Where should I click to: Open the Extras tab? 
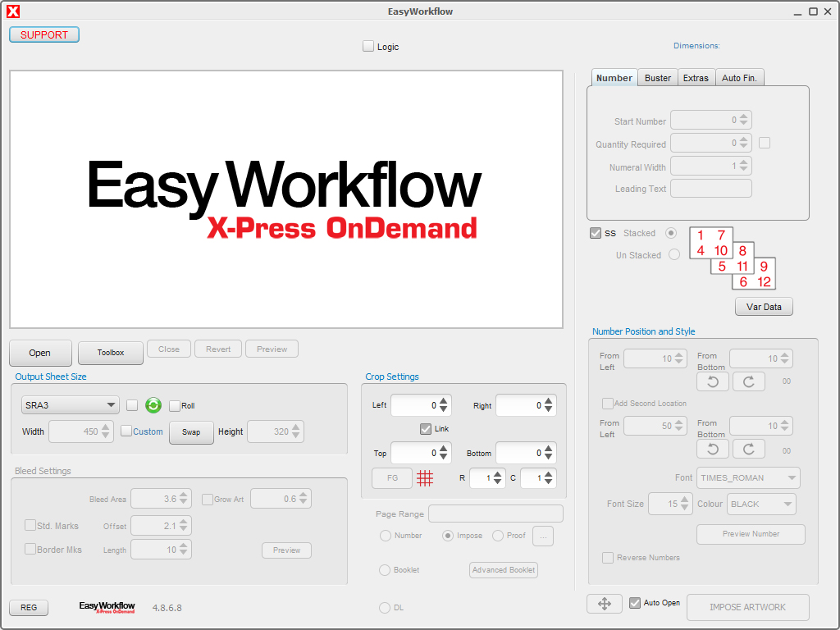click(696, 78)
